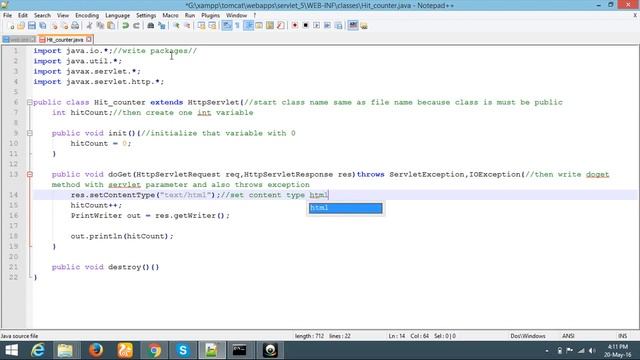Image resolution: width=640 pixels, height=360 pixels.
Task: Open Skype from the taskbar
Action: tap(183, 350)
